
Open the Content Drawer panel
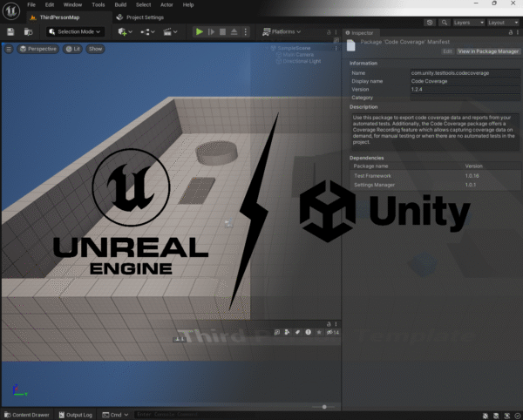tap(31, 415)
